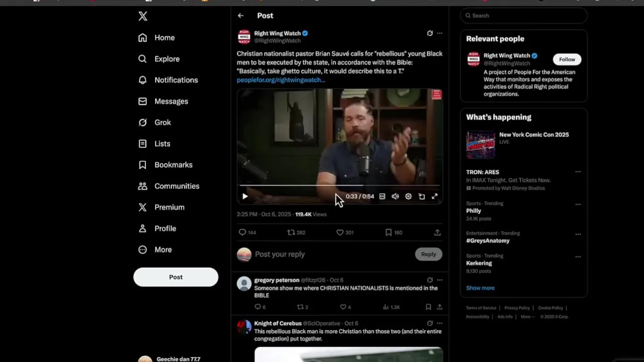Click the video progress bar
Viewport: 644px width, 362px height.
click(x=340, y=186)
